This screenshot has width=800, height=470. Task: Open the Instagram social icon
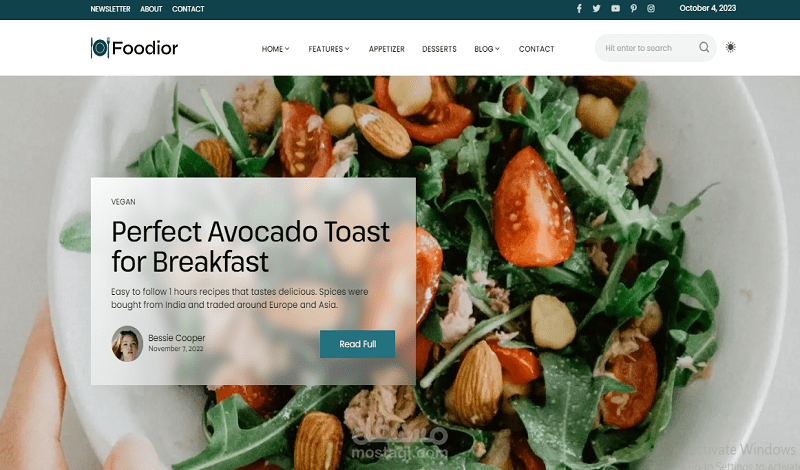click(x=651, y=9)
